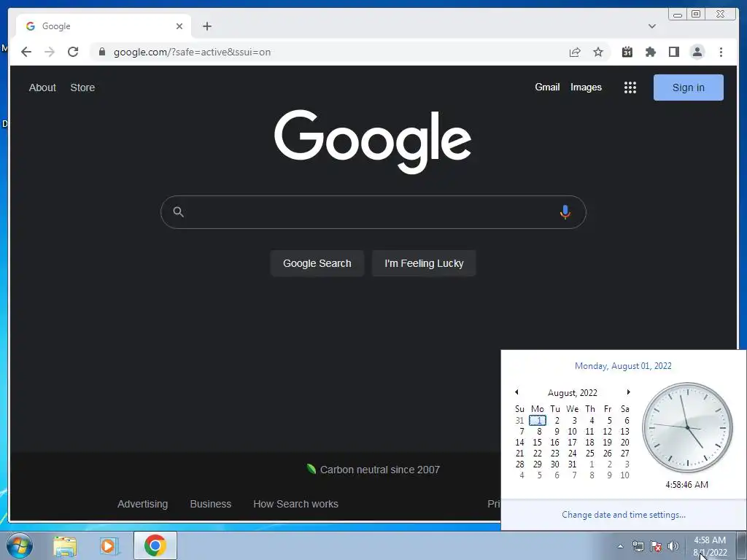Go to previous month in the calendar

(516, 392)
